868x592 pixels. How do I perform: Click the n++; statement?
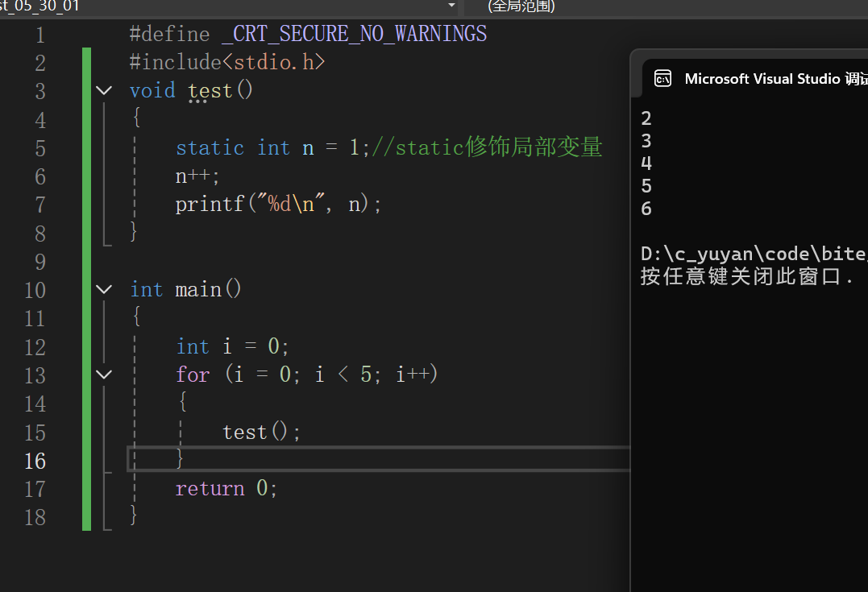coord(197,176)
